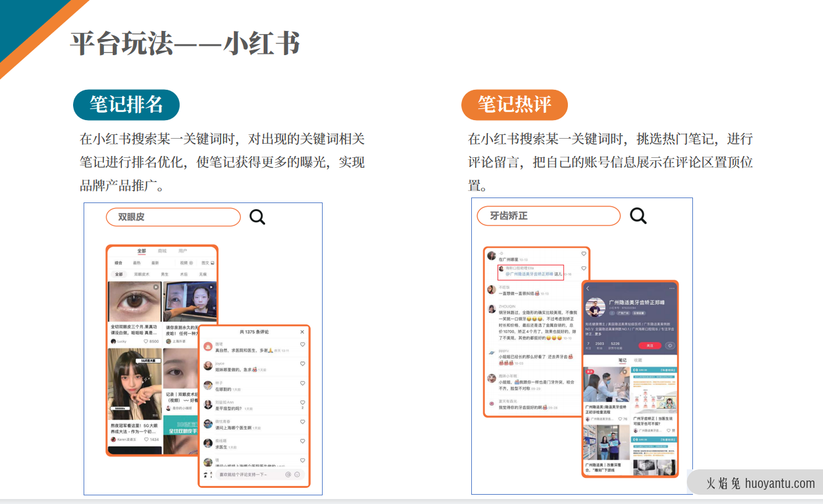Screen dimensions: 823x504
Task: Open the screen-pointing video thumbnail
Action: point(190,302)
